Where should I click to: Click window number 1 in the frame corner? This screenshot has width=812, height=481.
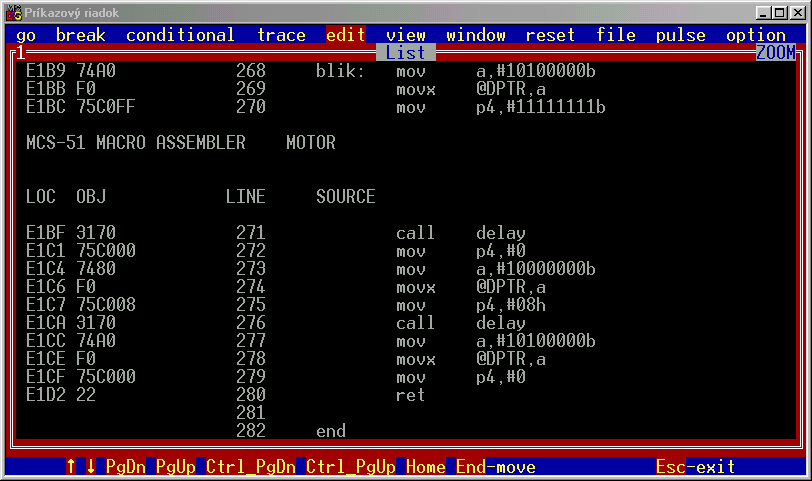point(20,53)
